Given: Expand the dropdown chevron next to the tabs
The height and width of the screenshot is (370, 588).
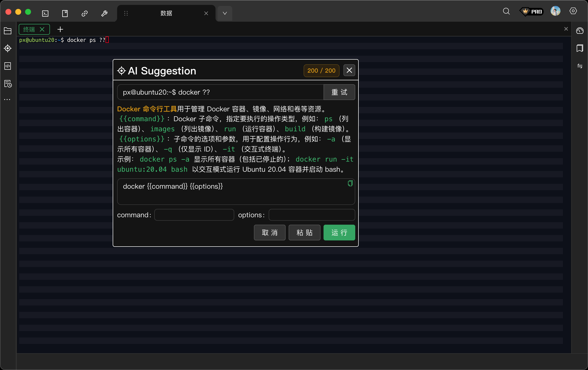Looking at the screenshot, I should tap(224, 13).
